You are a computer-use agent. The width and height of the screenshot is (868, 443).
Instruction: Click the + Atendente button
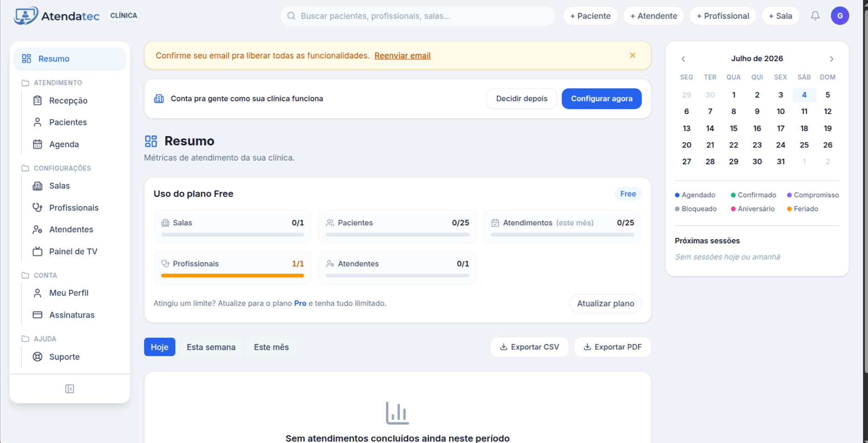654,16
